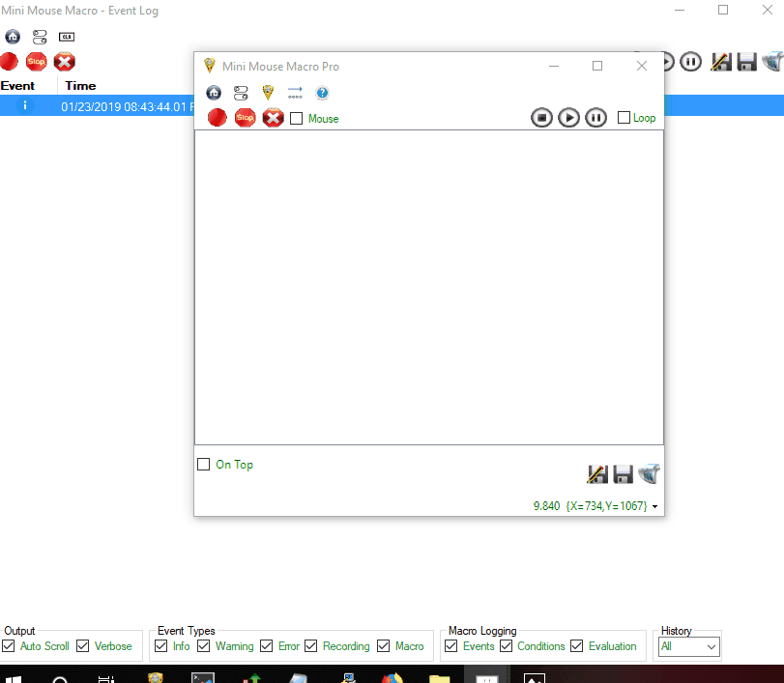
Task: Expand the mouse coordinates dropdown arrow
Action: [655, 506]
